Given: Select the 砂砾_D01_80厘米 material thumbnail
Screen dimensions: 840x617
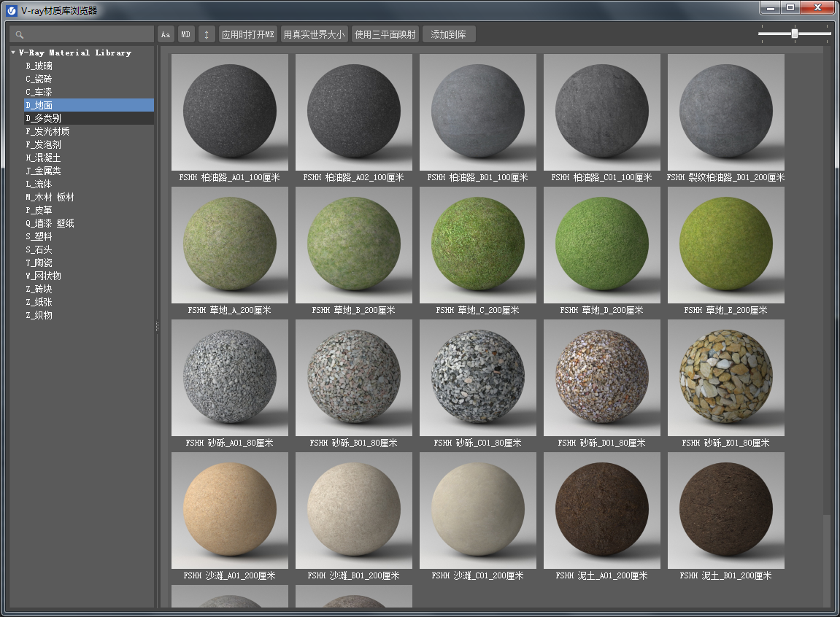Looking at the screenshot, I should pos(602,378).
